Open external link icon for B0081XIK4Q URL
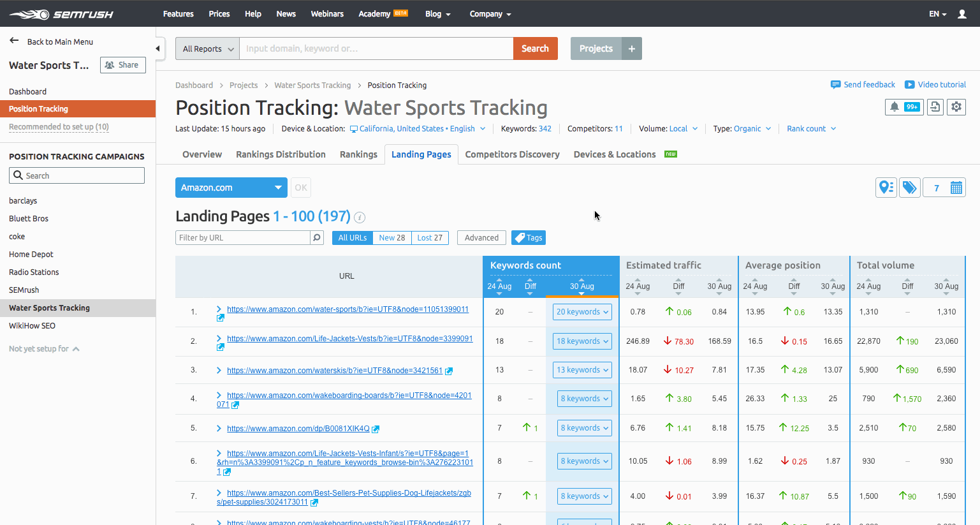The image size is (980, 525). pyautogui.click(x=376, y=429)
